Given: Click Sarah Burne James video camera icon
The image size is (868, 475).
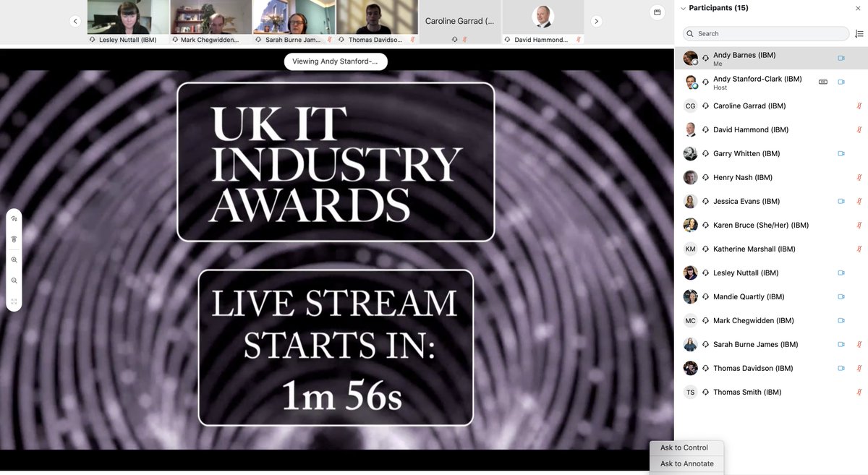Looking at the screenshot, I should coord(841,344).
